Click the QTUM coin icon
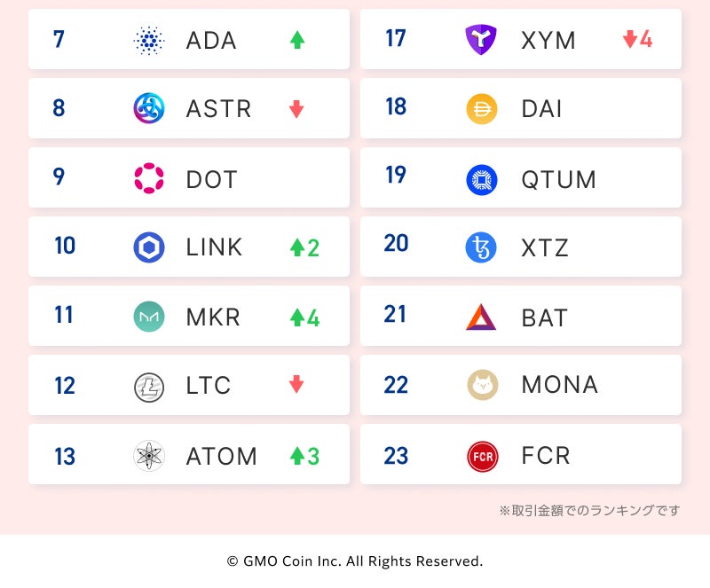The height and width of the screenshot is (588, 710). point(482,179)
